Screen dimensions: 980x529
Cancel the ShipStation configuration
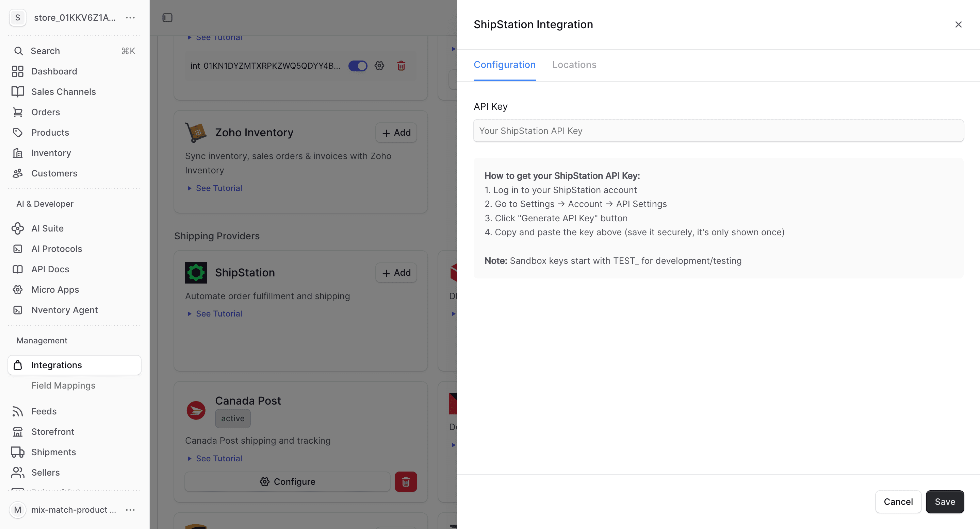pos(898,502)
